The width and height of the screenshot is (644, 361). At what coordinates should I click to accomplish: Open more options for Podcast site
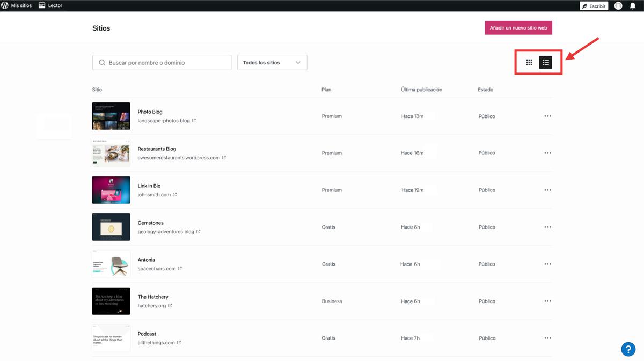pyautogui.click(x=547, y=338)
